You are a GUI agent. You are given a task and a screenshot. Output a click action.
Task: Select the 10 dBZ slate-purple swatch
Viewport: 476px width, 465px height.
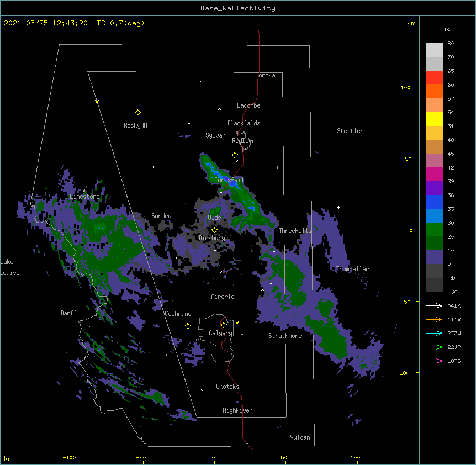(434, 257)
